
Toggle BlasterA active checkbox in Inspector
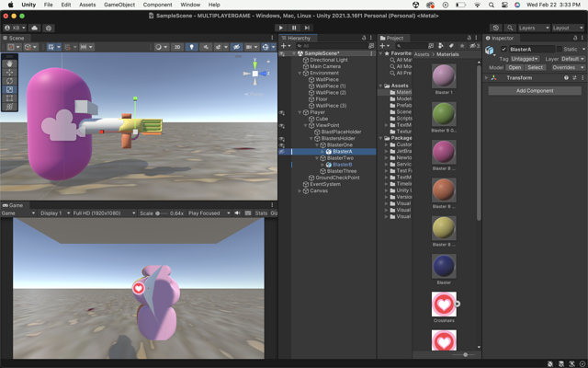pos(503,49)
